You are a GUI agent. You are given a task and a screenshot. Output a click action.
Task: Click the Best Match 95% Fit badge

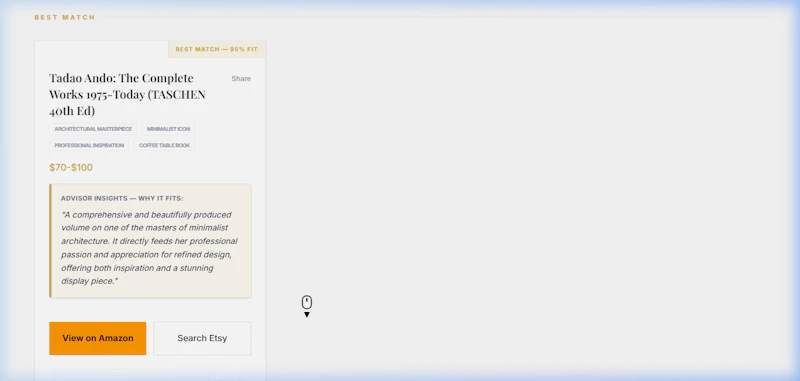coord(217,49)
